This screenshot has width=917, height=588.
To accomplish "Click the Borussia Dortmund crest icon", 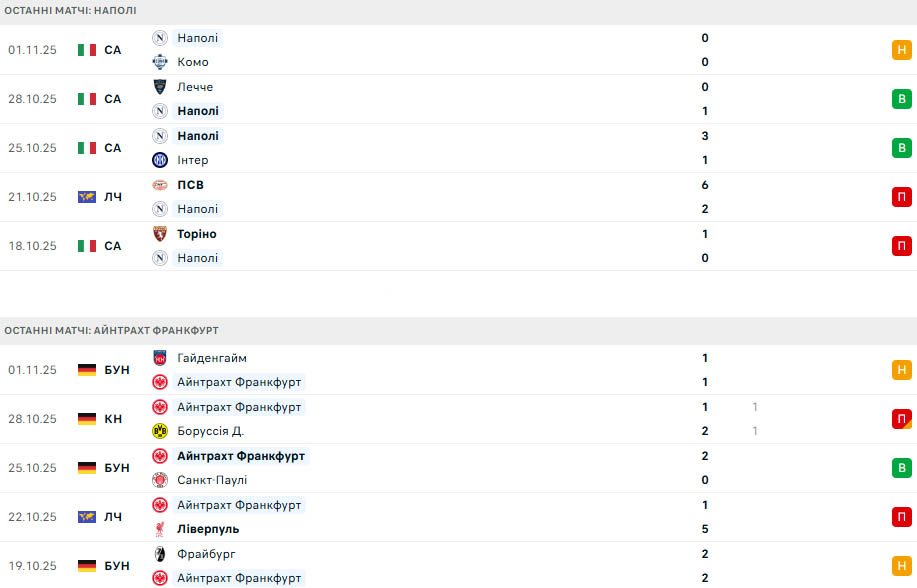I will [160, 431].
